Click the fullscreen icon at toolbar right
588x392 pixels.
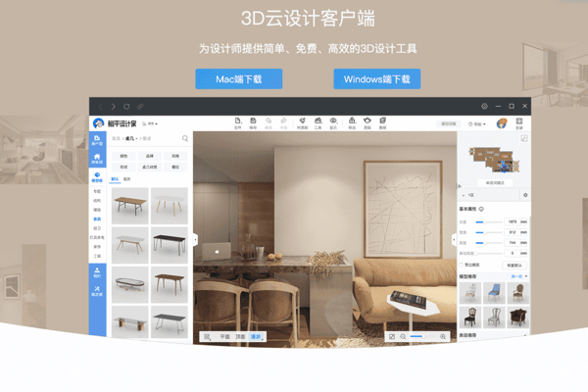(x=519, y=123)
